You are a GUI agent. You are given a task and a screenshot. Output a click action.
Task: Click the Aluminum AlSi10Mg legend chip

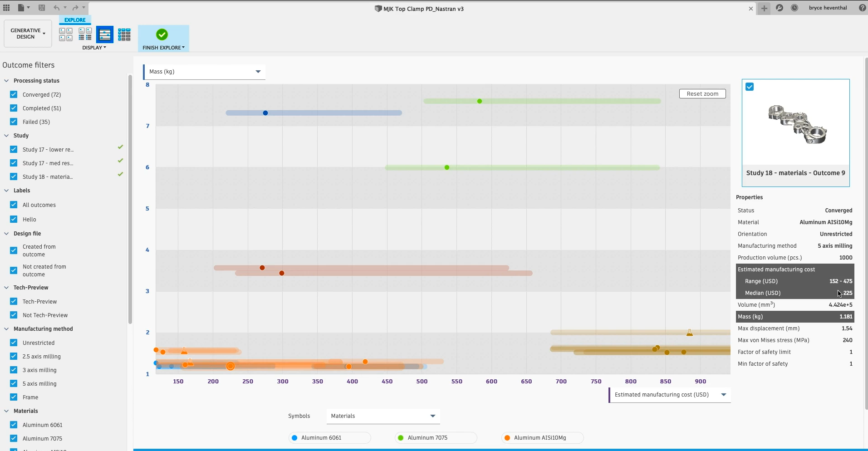tap(542, 438)
